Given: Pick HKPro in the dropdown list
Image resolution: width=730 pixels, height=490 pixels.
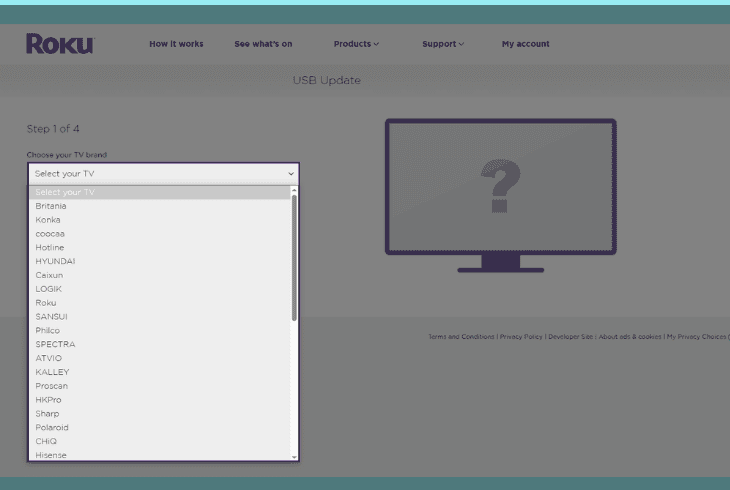Looking at the screenshot, I should [x=160, y=400].
